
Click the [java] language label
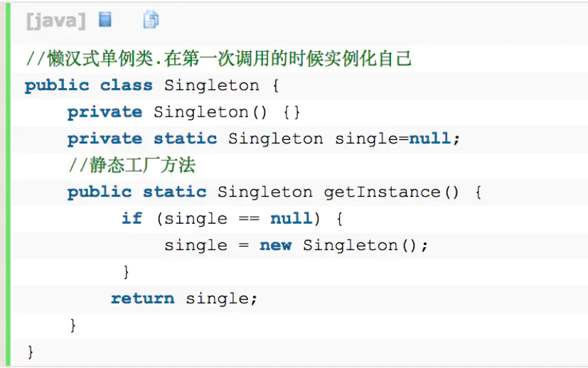(x=56, y=21)
